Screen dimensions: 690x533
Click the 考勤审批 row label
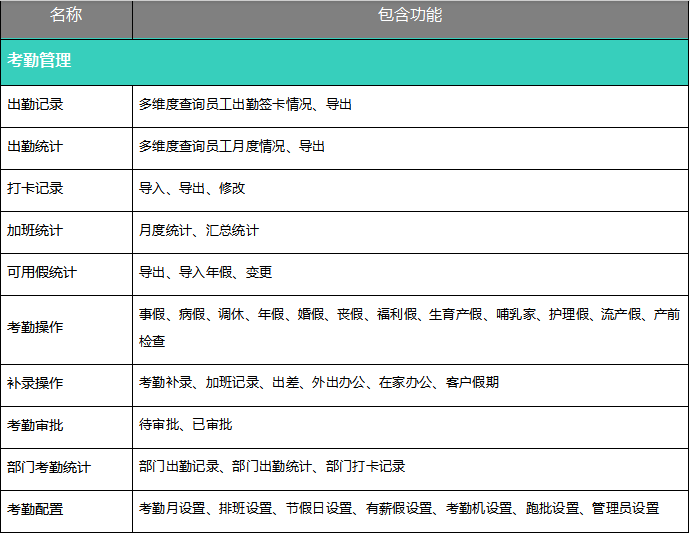coord(35,425)
